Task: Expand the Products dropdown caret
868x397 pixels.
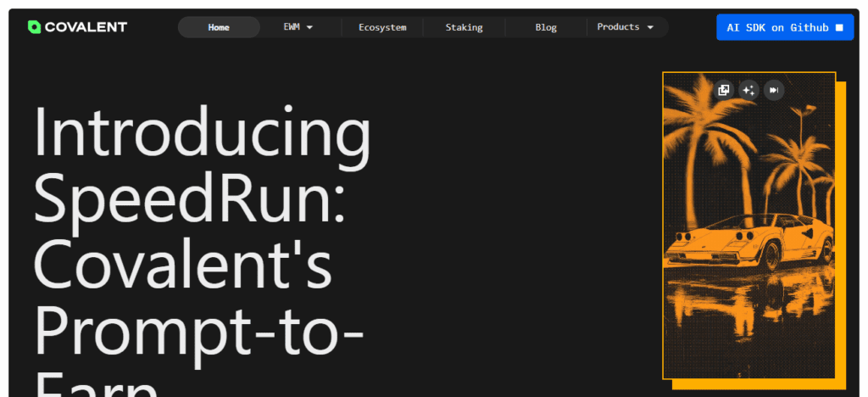Action: point(650,27)
